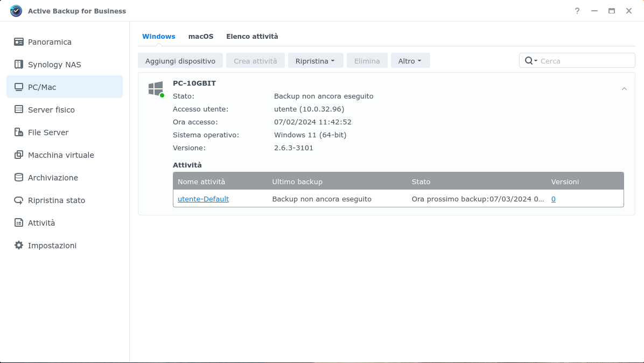Screen dimensions: 644x363
Task: Click the Archiviazione storage icon
Action: 19,177
